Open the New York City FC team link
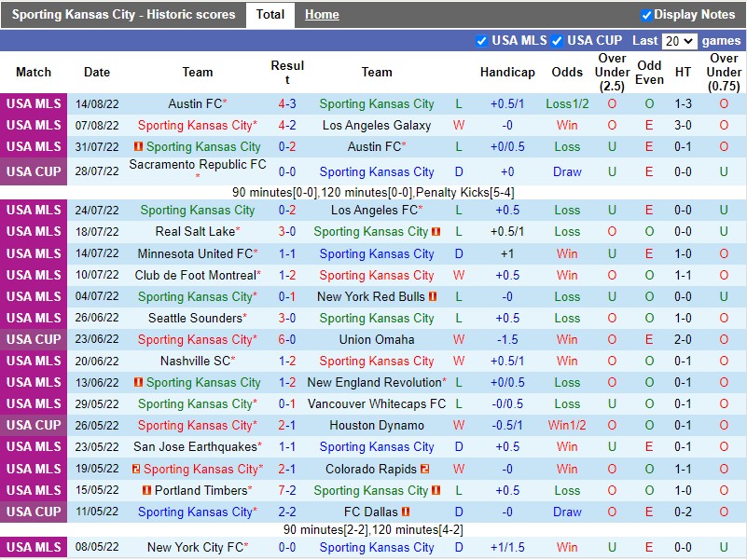The image size is (747, 560). click(195, 547)
